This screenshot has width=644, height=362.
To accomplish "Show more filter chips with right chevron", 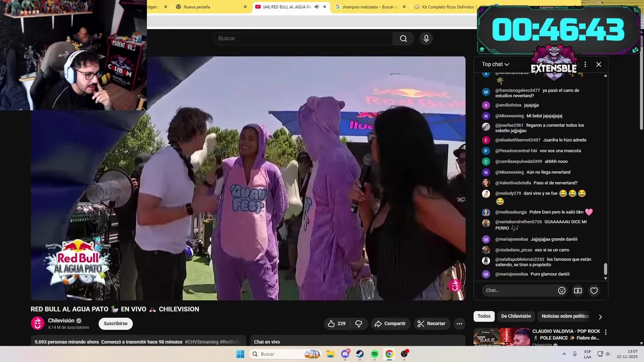I will click(600, 317).
